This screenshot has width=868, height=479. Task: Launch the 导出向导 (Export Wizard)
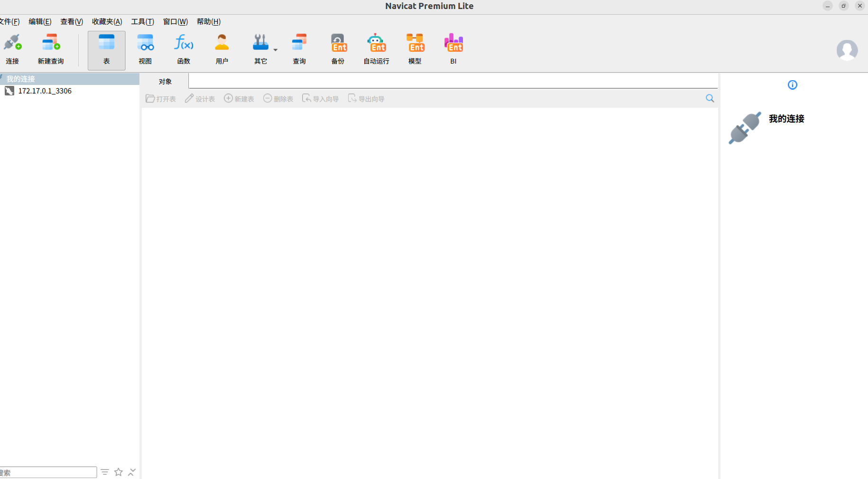click(366, 99)
